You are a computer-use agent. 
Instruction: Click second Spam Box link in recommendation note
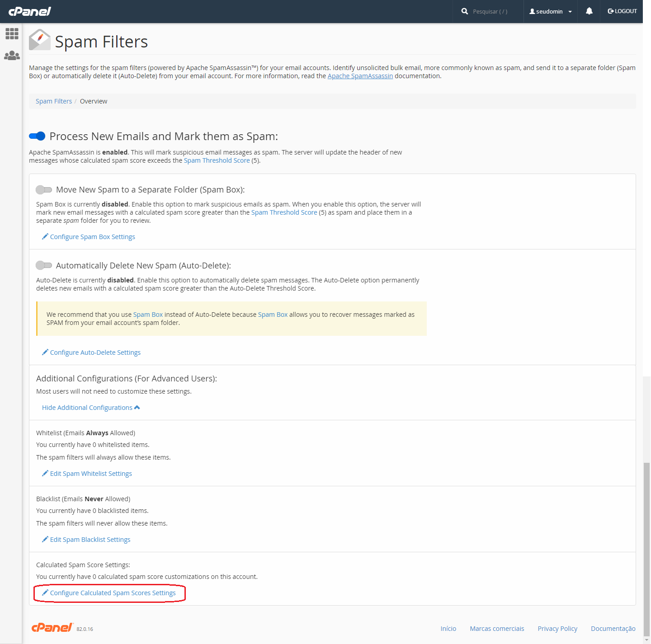(x=273, y=315)
